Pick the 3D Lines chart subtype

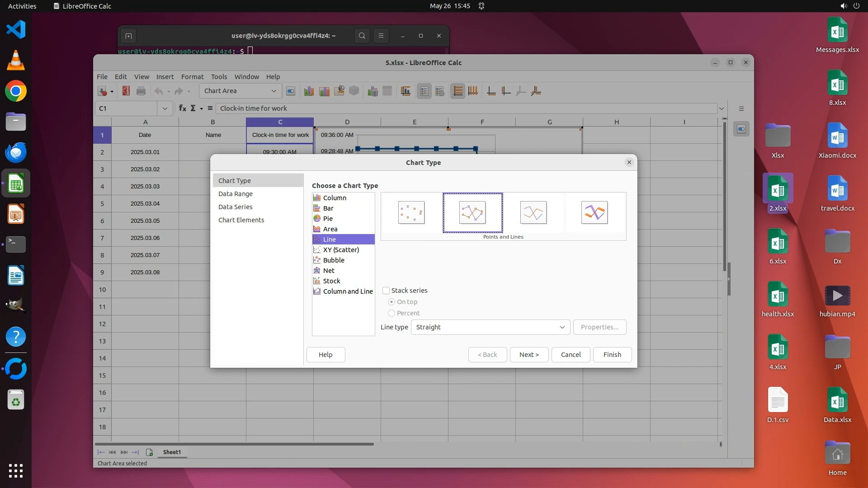click(594, 212)
